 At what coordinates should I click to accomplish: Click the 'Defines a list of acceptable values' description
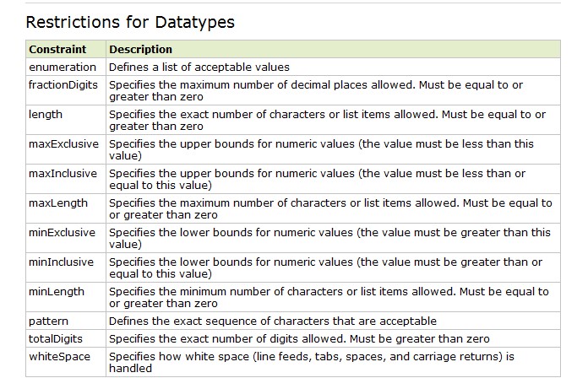[x=199, y=67]
